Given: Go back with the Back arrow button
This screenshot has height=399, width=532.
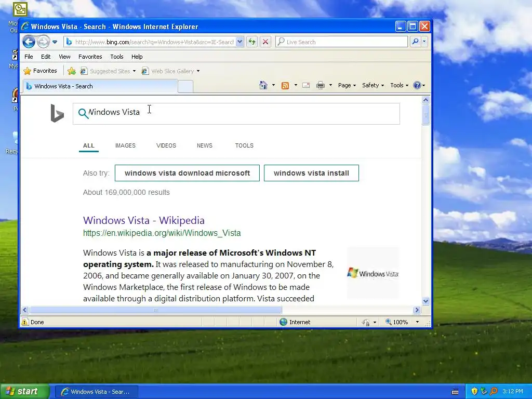Looking at the screenshot, I should 29,42.
